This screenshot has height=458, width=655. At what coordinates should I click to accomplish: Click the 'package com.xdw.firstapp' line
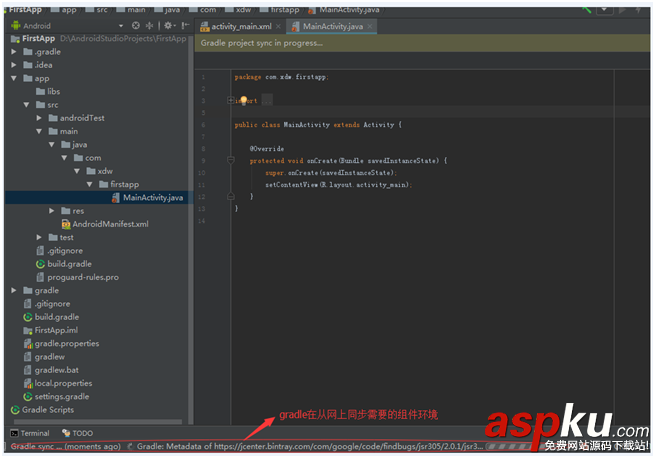pyautogui.click(x=282, y=77)
